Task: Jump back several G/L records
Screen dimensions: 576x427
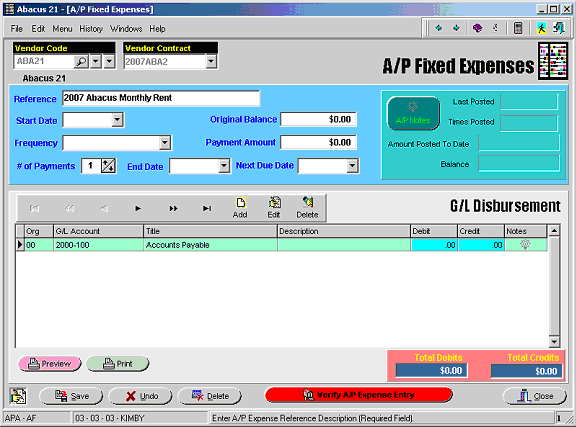Action: coord(69,208)
